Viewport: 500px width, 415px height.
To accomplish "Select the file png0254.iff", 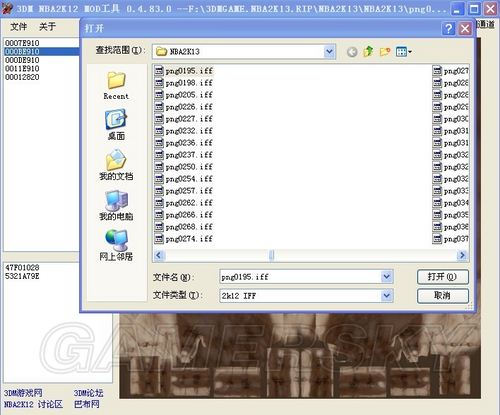I will (184, 179).
